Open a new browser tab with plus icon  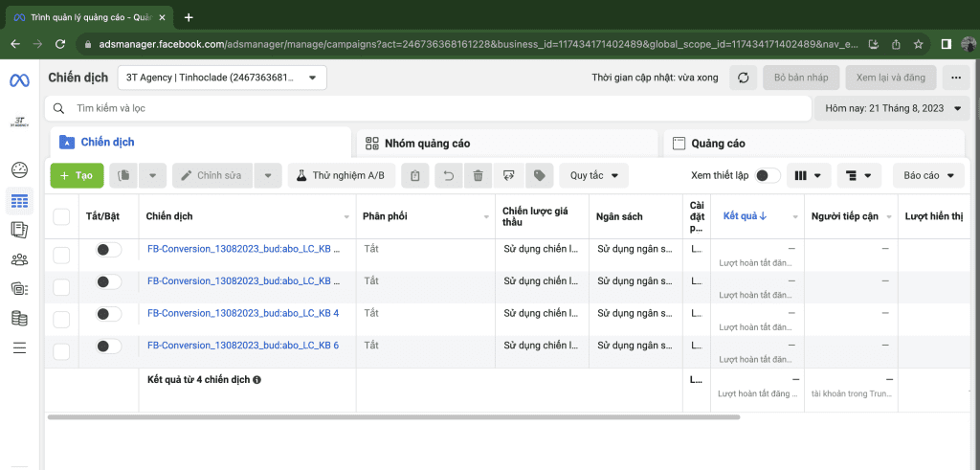189,17
